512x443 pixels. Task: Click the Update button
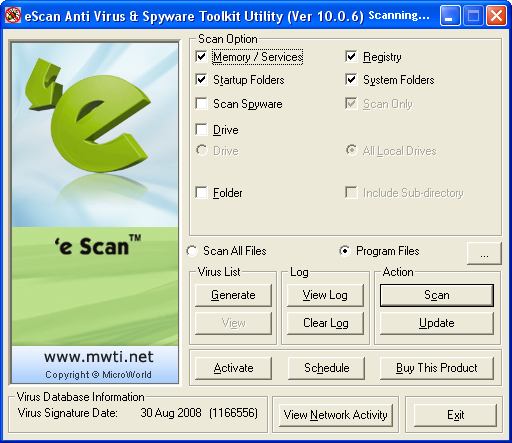point(437,323)
